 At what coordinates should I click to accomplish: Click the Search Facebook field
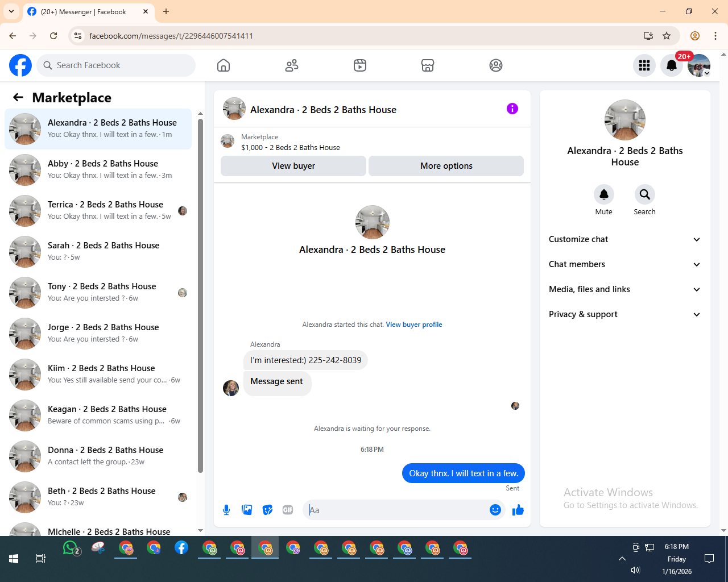click(116, 65)
